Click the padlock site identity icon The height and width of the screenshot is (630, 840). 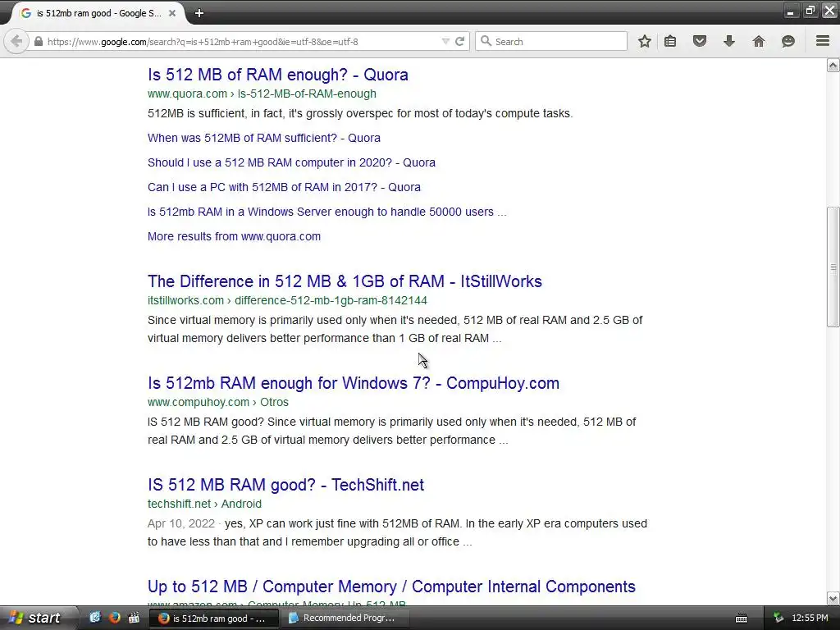(39, 41)
